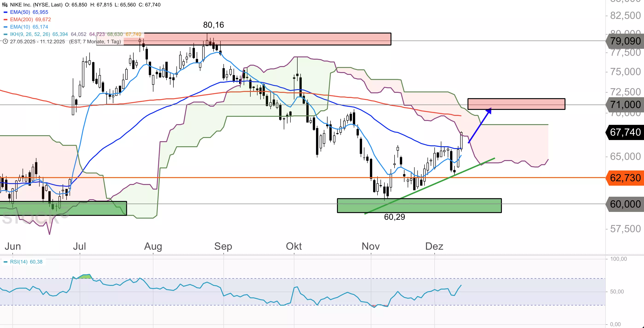Click the EMA(10) light-blue legend marker

6,27
